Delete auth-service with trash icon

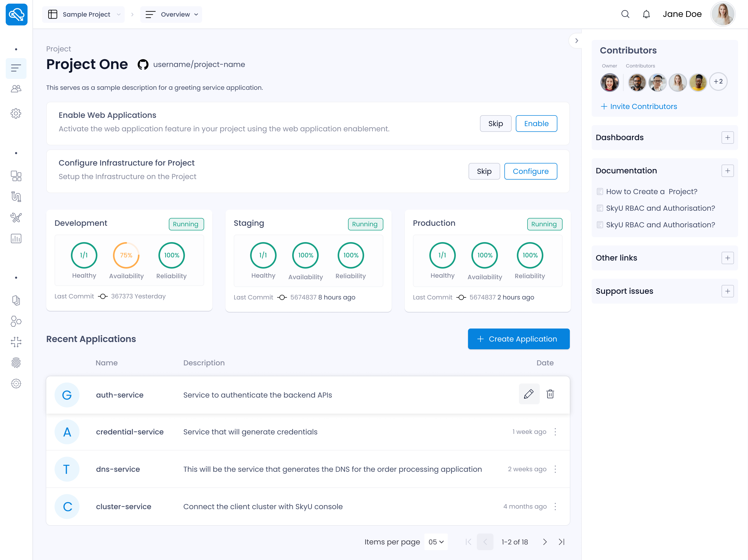point(550,394)
